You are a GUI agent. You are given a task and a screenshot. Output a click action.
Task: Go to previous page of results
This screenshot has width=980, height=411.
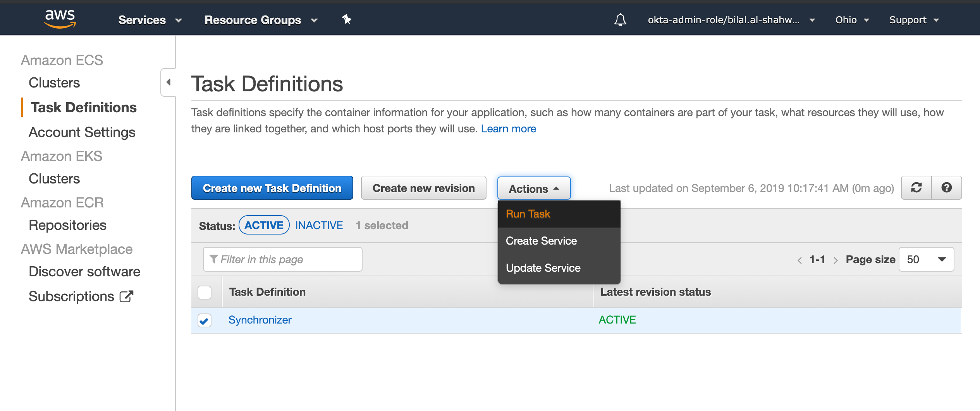[x=799, y=260]
